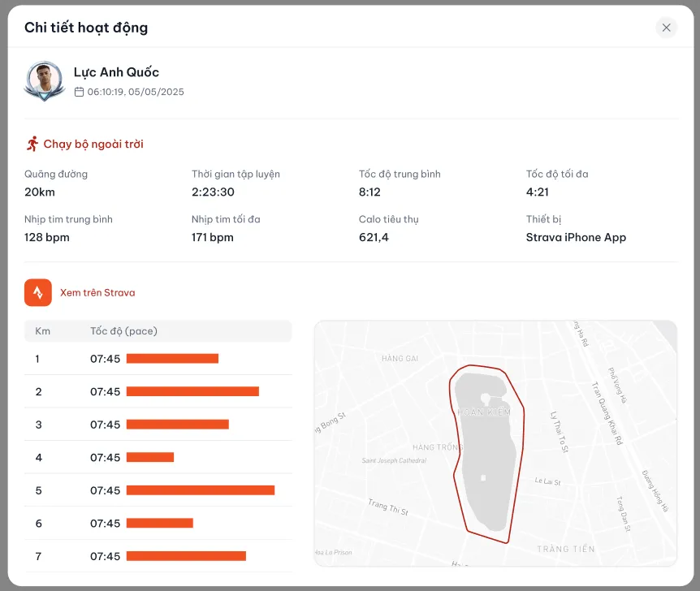
Task: Close the activity details dialog
Action: coord(666,28)
